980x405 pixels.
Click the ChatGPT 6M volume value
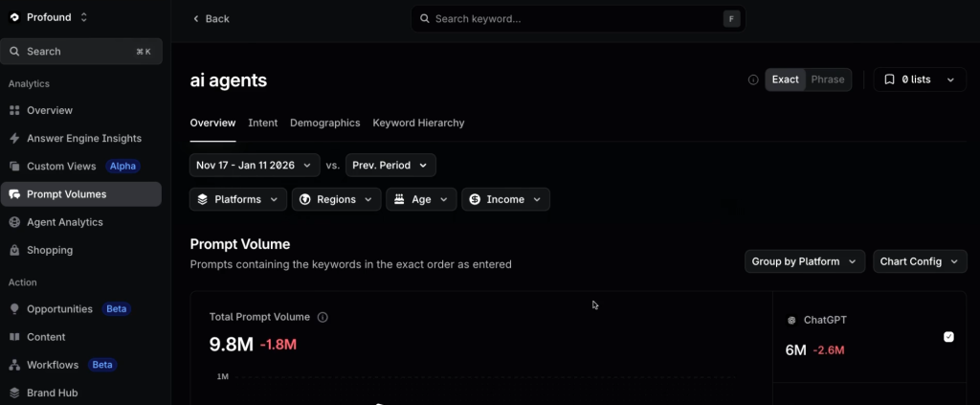point(795,350)
